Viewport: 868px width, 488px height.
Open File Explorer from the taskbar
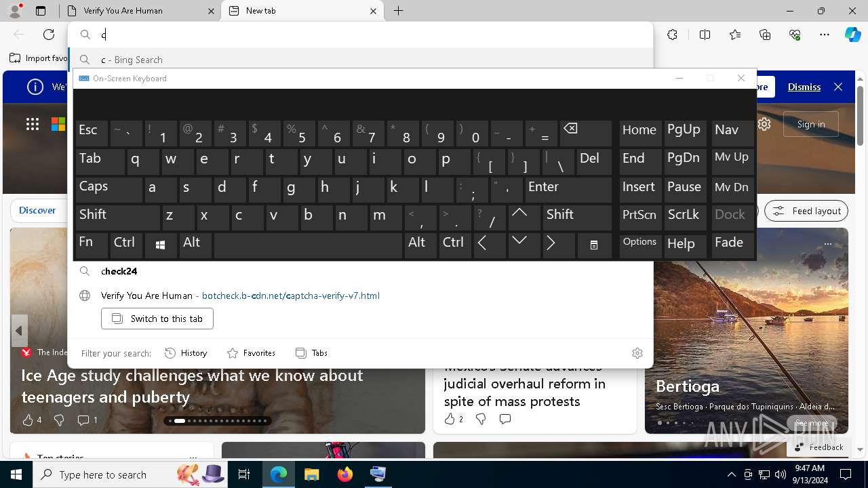pyautogui.click(x=312, y=474)
